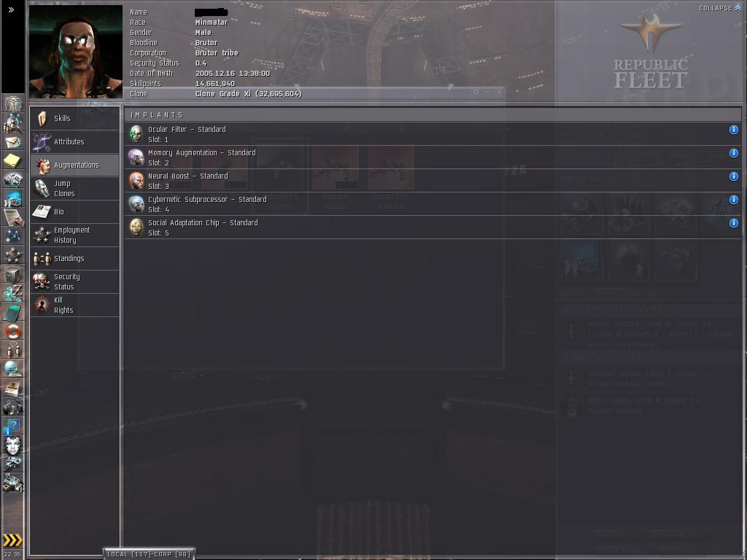
Task: Open the Standings tab
Action: click(75, 259)
